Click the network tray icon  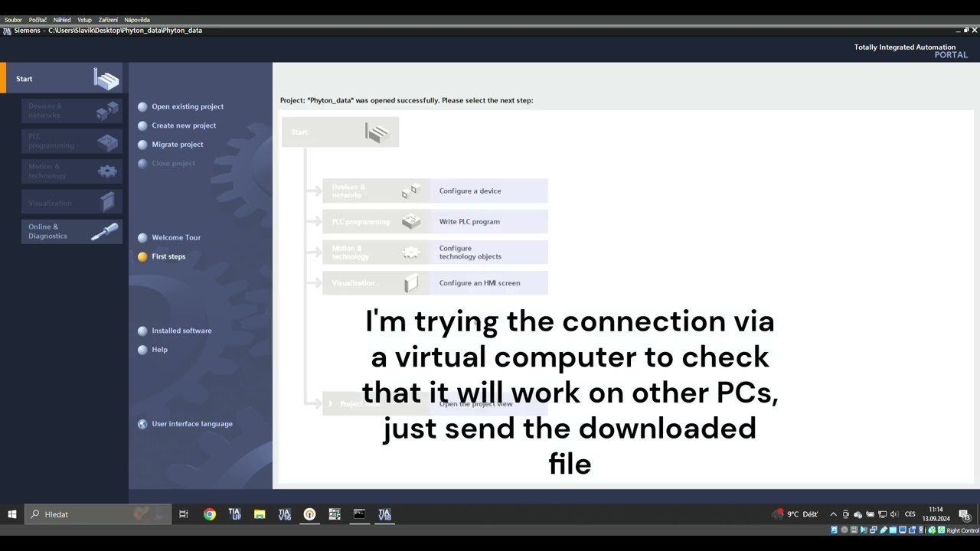click(882, 514)
